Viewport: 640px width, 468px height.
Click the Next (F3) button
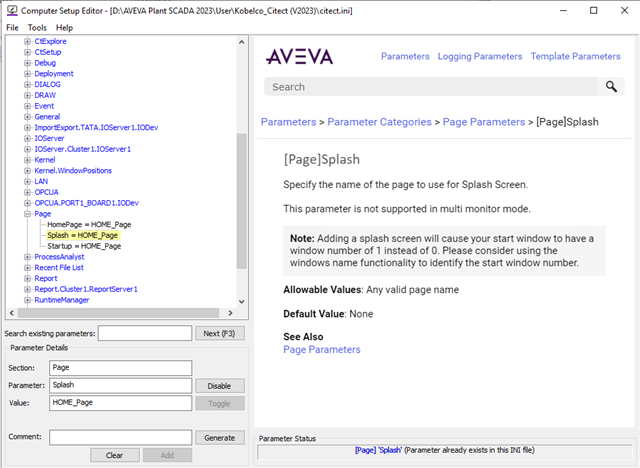tap(220, 333)
